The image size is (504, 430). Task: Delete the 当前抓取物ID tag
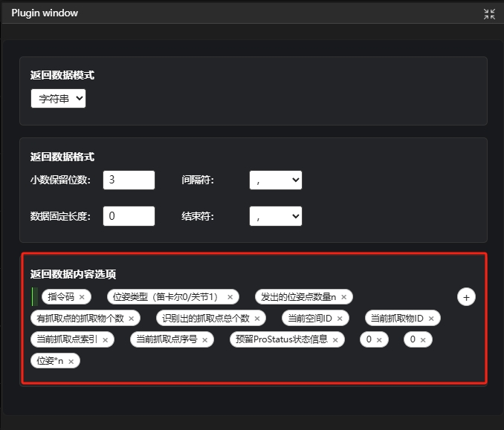[431, 319]
